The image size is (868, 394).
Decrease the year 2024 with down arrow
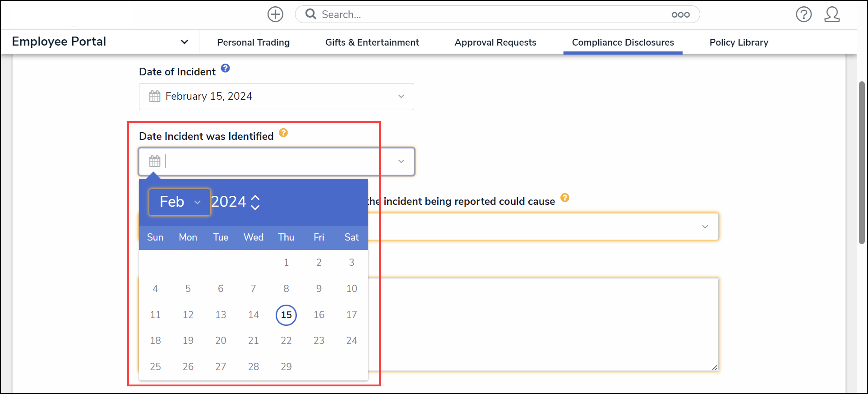pos(255,208)
